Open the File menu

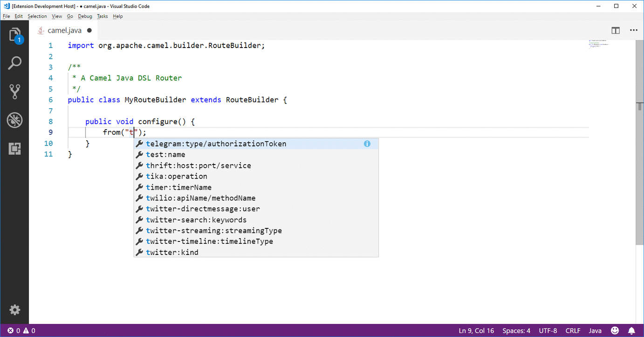[6, 16]
